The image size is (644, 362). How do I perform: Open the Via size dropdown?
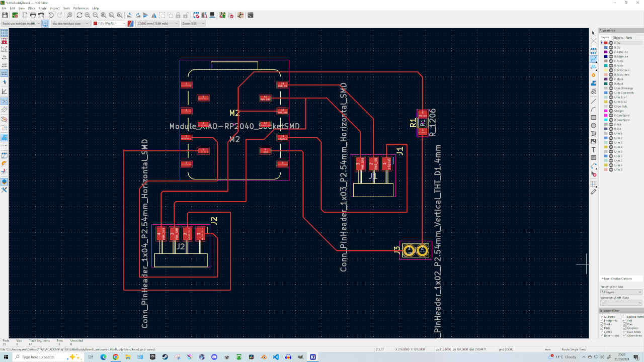tap(70, 24)
